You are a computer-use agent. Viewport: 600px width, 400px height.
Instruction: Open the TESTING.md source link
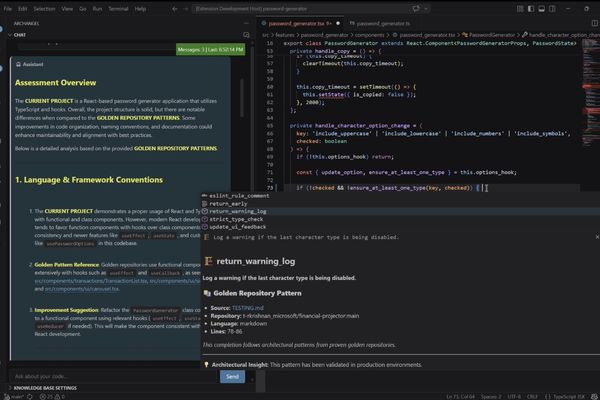click(x=248, y=308)
